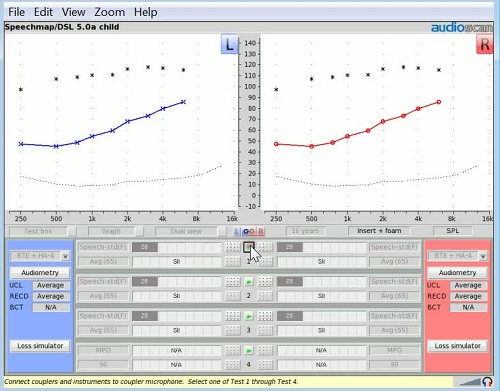Open Test 4 right 90 level selector

[394, 365]
